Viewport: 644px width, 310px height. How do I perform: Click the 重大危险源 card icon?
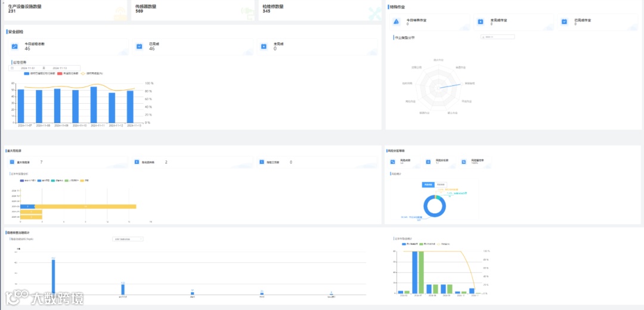pyautogui.click(x=13, y=162)
